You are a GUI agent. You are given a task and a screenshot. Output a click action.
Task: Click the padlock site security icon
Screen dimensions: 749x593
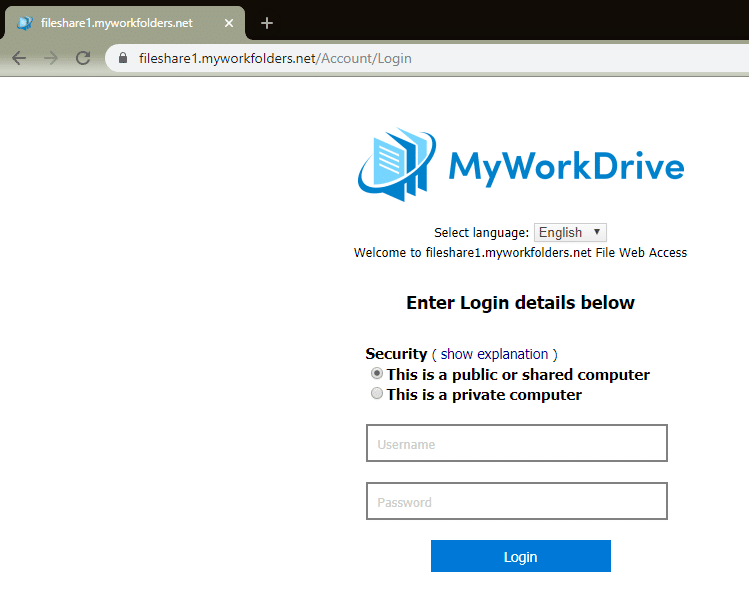124,58
